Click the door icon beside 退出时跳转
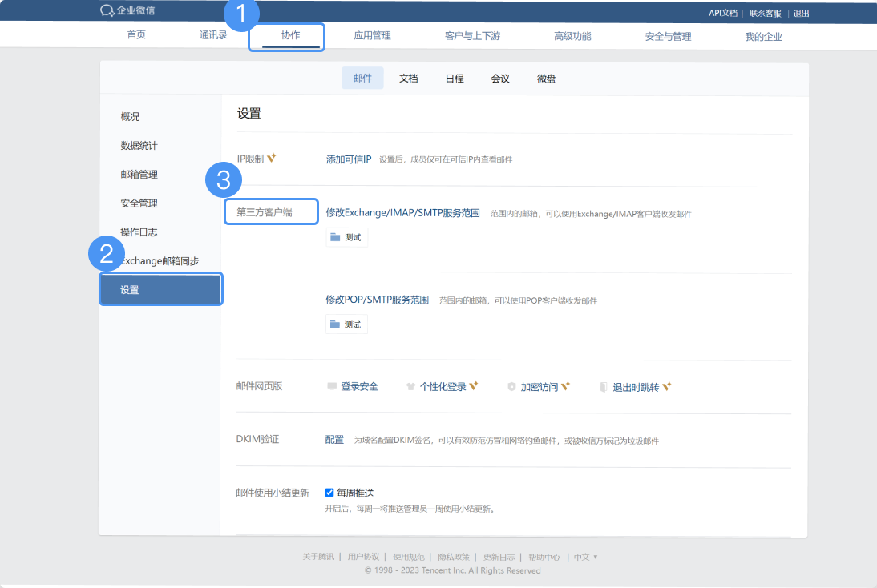Viewport: 877px width, 588px height. pyautogui.click(x=604, y=388)
